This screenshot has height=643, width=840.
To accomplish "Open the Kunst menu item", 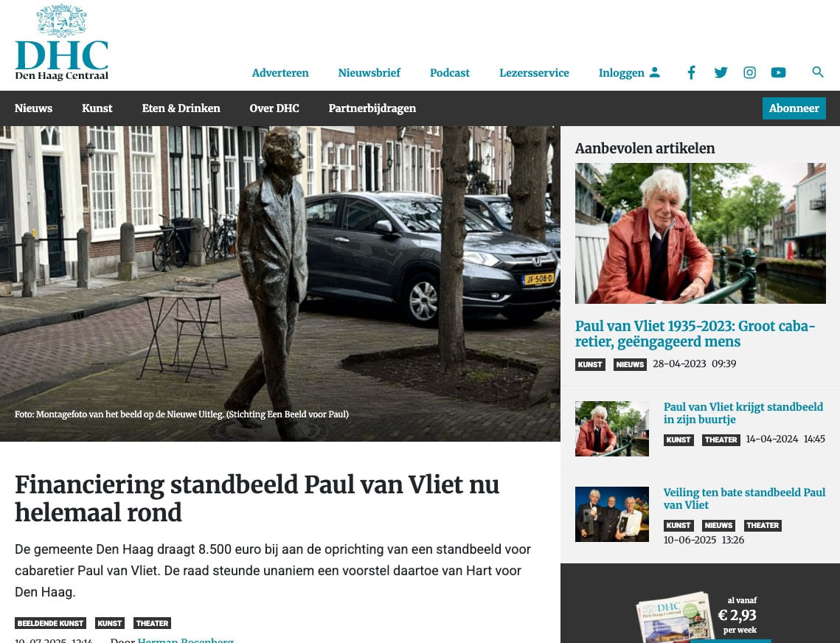I will pos(97,108).
